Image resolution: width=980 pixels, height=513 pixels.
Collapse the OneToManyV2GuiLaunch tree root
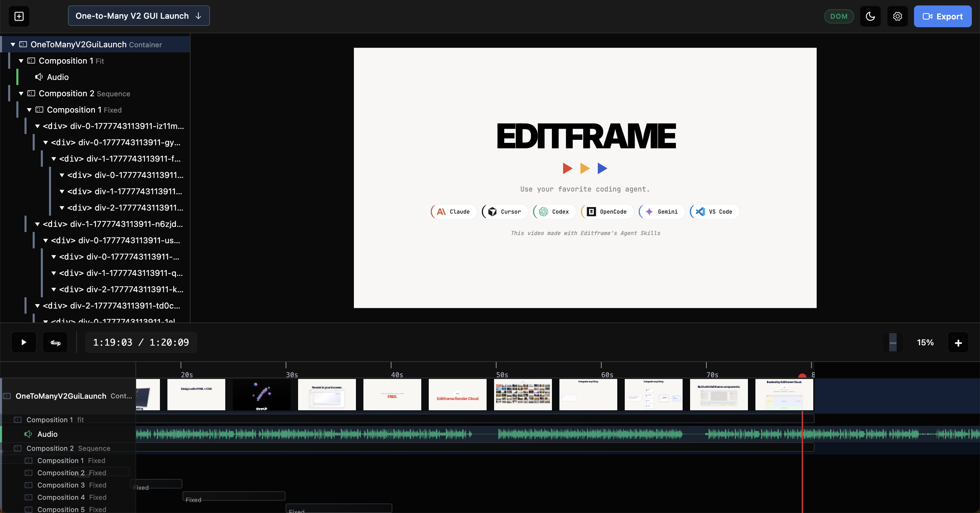(13, 45)
